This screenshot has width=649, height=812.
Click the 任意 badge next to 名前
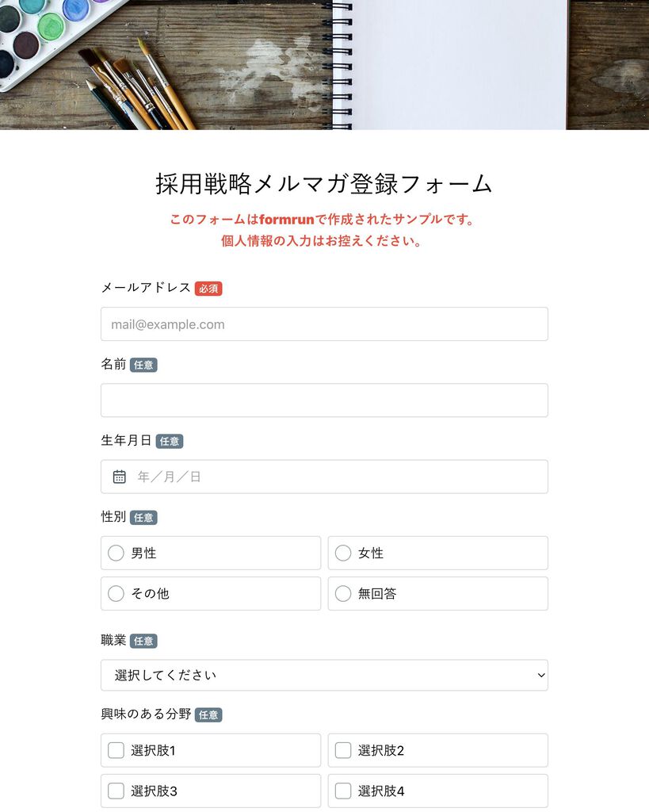coord(143,365)
